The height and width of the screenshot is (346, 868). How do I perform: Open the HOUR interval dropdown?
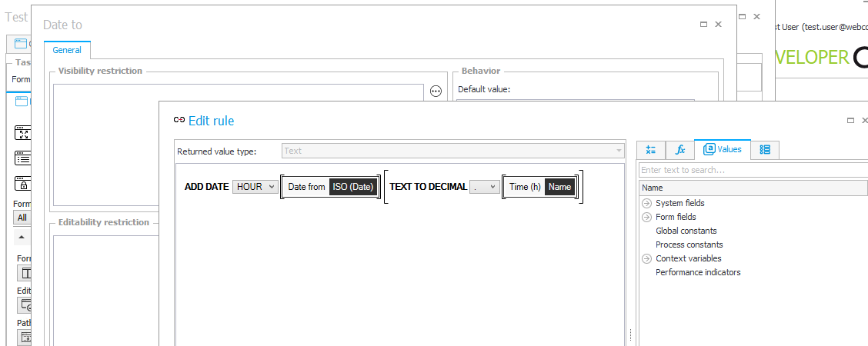click(255, 187)
